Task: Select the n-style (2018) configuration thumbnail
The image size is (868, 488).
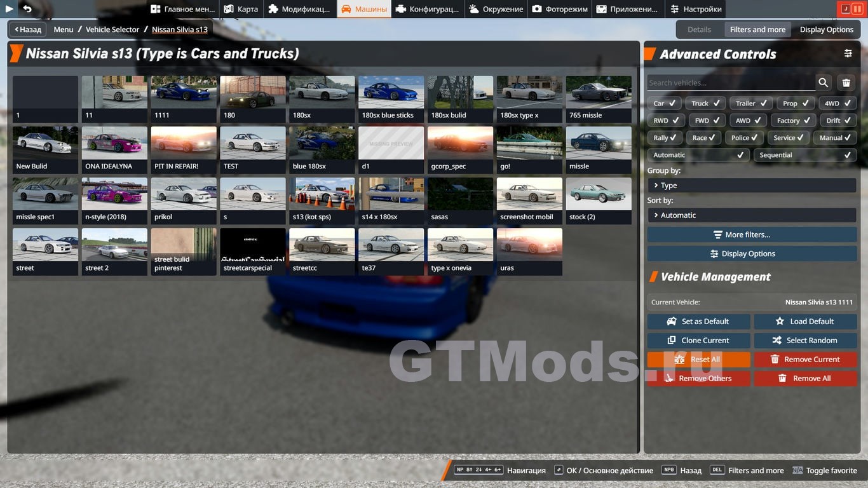Action: (114, 201)
